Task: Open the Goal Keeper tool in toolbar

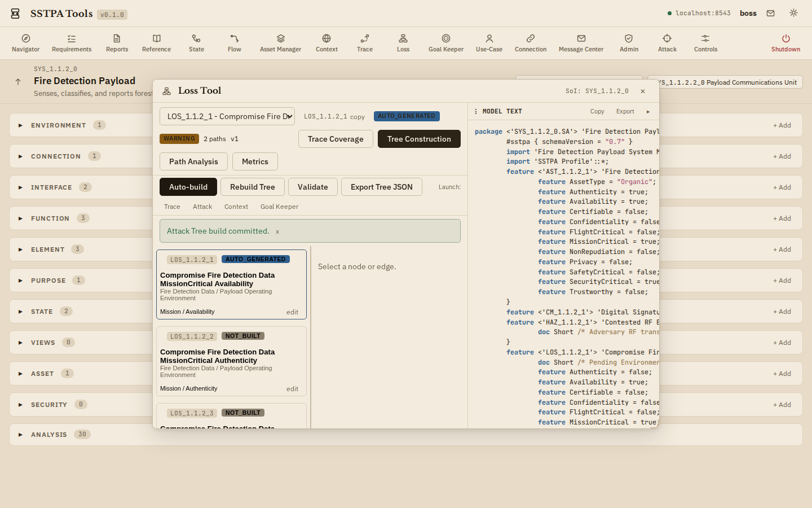Action: [446, 43]
